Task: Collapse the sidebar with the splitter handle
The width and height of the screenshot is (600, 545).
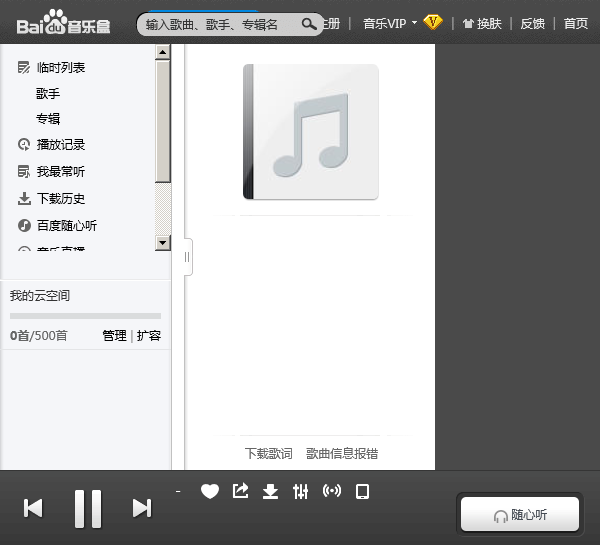Action: (187, 257)
